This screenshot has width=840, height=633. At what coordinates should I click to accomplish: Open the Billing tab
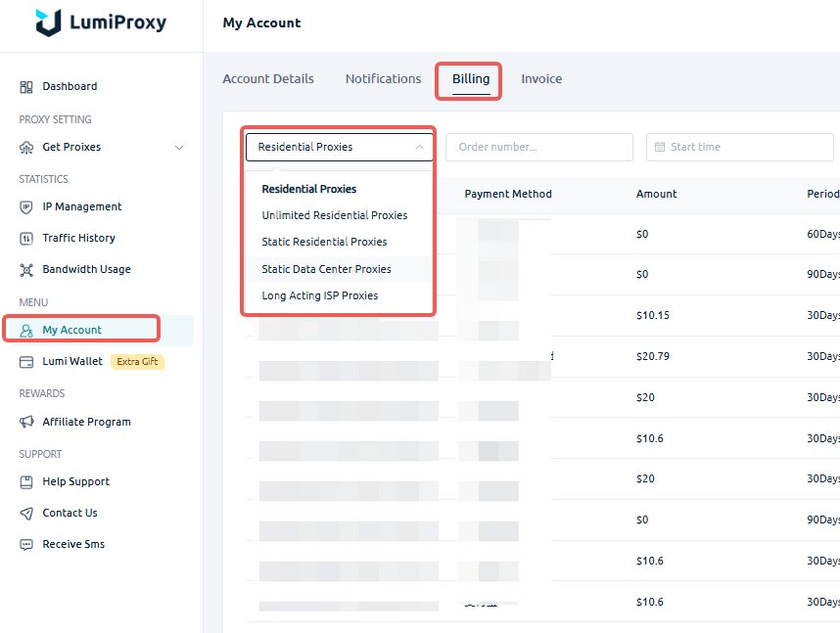471,78
